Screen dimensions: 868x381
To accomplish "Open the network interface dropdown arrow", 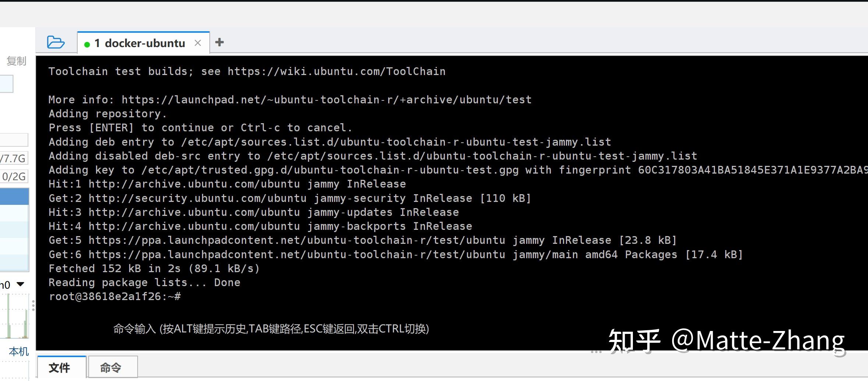I will pos(21,284).
